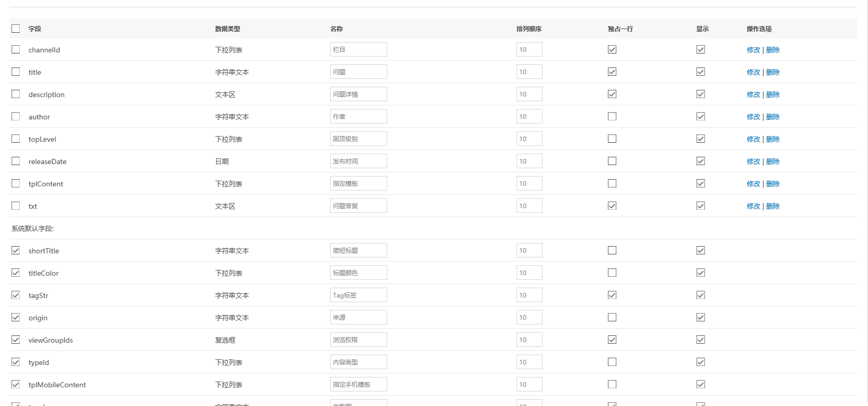
Task: Click 删除 link for title row
Action: [773, 72]
